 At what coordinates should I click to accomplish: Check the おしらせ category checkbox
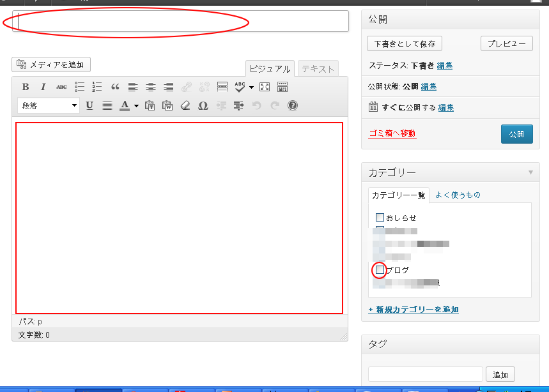pyautogui.click(x=380, y=218)
